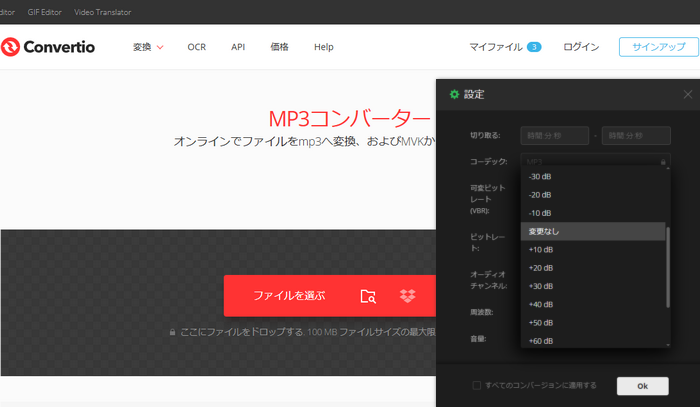This screenshot has width=700, height=407.
Task: Open the 変換 dropdown menu
Action: (148, 47)
